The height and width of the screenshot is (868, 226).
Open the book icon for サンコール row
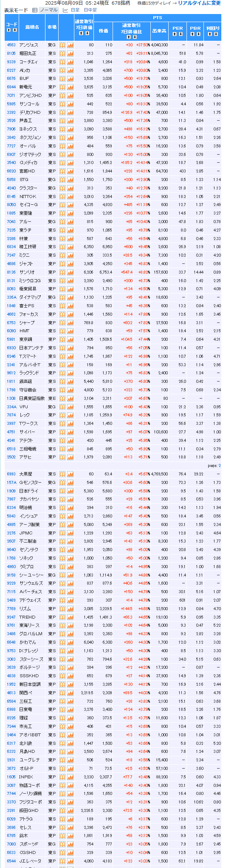click(62, 104)
